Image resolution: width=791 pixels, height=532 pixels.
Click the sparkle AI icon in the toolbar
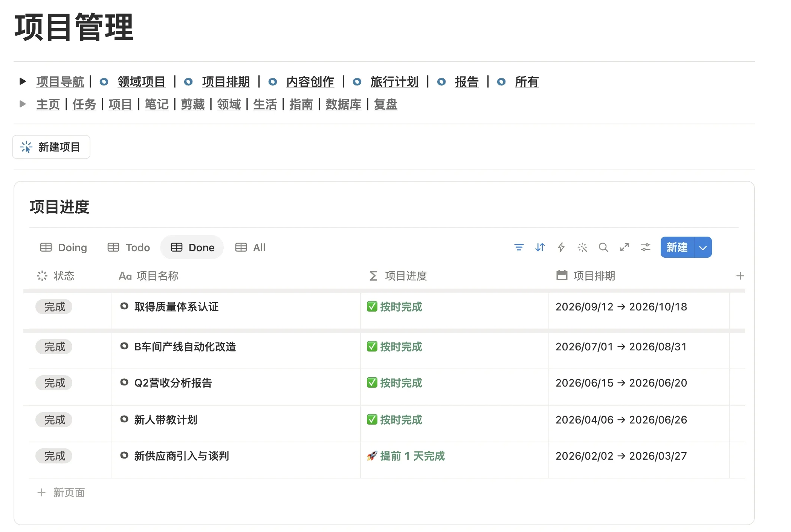pyautogui.click(x=582, y=247)
